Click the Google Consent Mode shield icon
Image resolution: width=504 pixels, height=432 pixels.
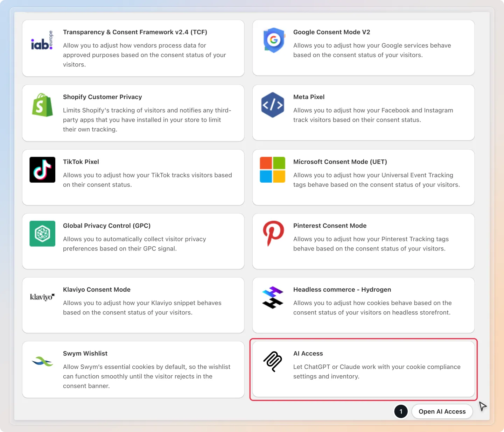point(273,40)
